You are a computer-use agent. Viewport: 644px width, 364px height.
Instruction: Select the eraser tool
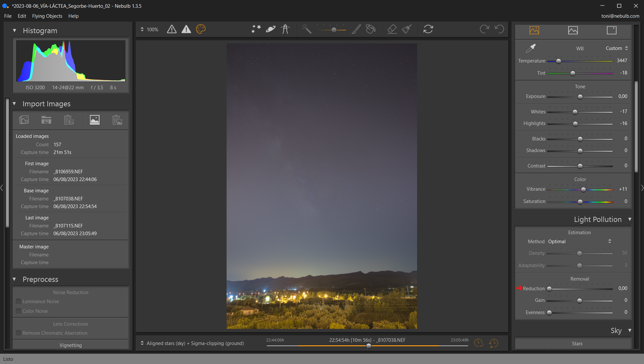392,29
